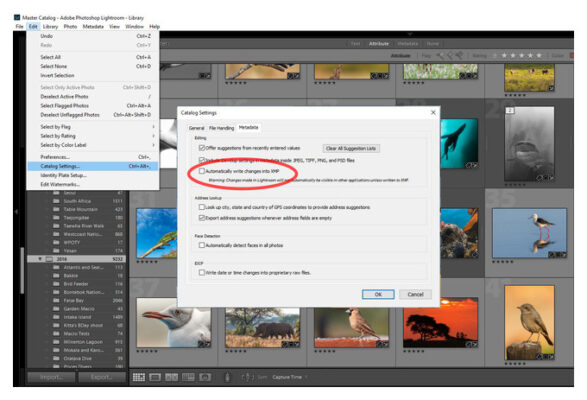Filter by flagged photos icon
The height and width of the screenshot is (400, 587).
click(x=440, y=55)
